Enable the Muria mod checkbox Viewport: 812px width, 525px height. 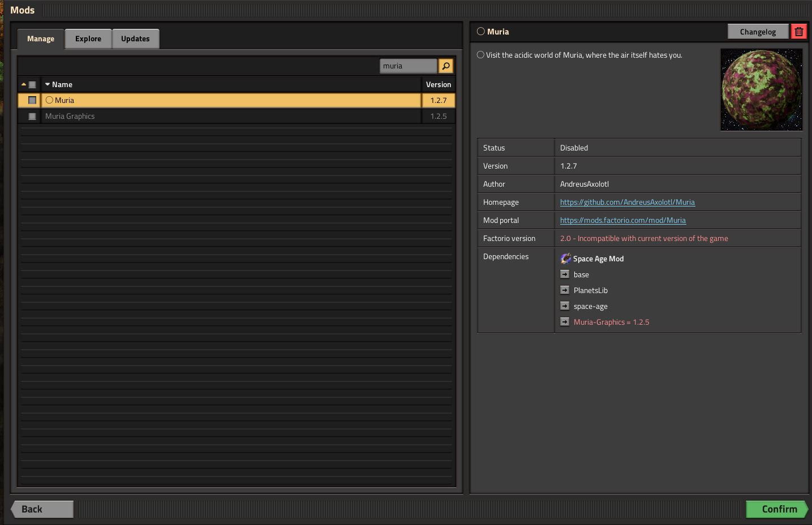click(x=32, y=100)
